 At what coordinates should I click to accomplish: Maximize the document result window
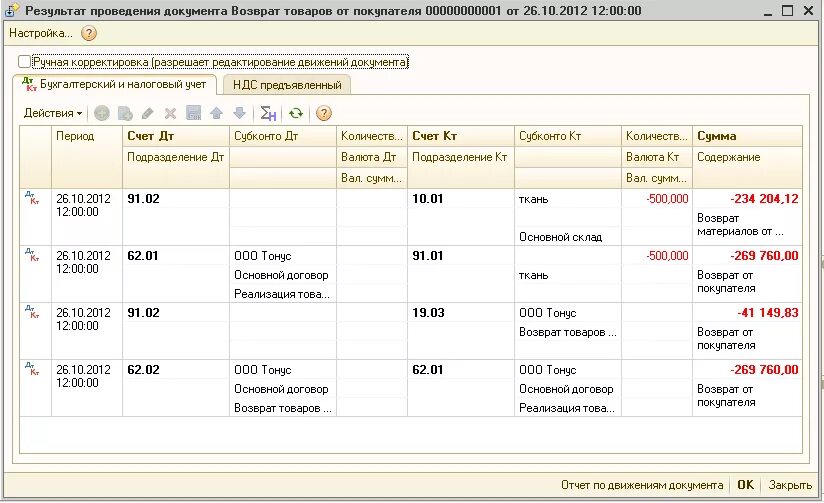pos(787,11)
